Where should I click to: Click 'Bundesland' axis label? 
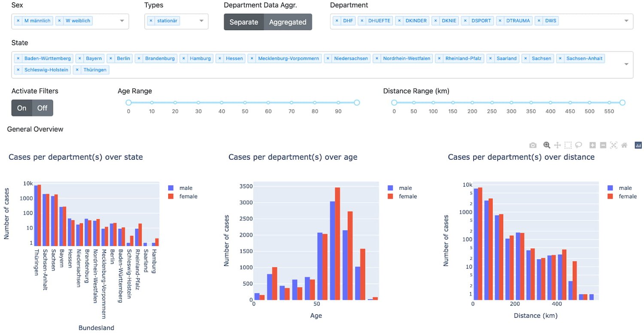pos(97,328)
